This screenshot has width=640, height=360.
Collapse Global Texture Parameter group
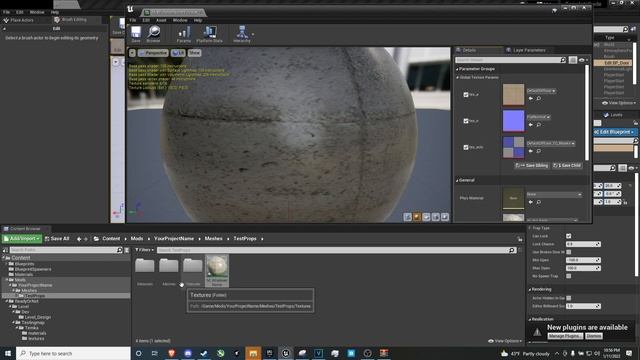(x=458, y=77)
